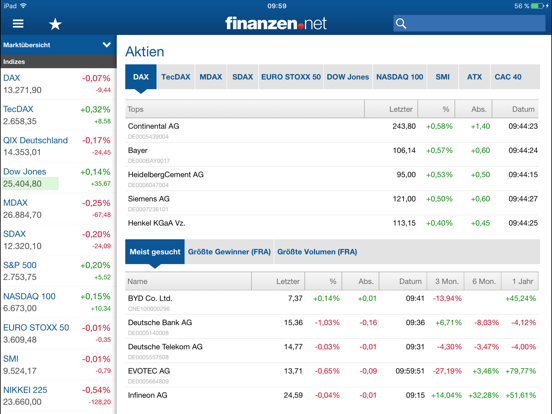This screenshot has width=552, height=414.
Task: Select the DAX tab
Action: [141, 77]
